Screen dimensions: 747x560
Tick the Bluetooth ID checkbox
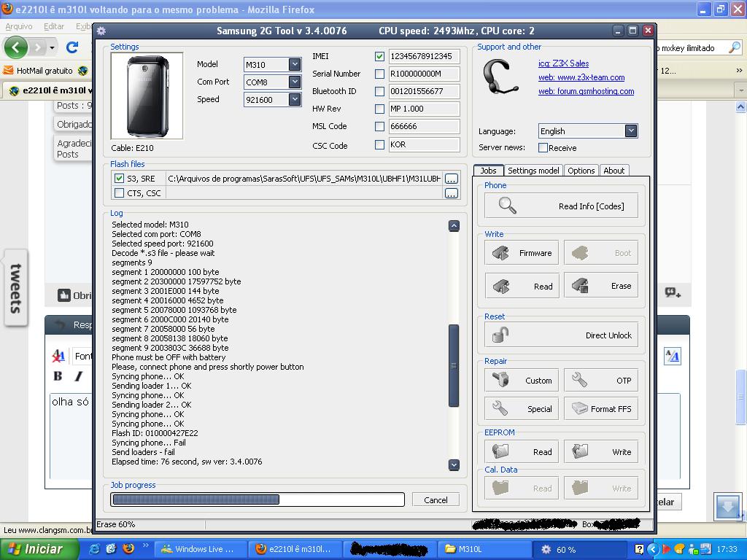pyautogui.click(x=379, y=91)
